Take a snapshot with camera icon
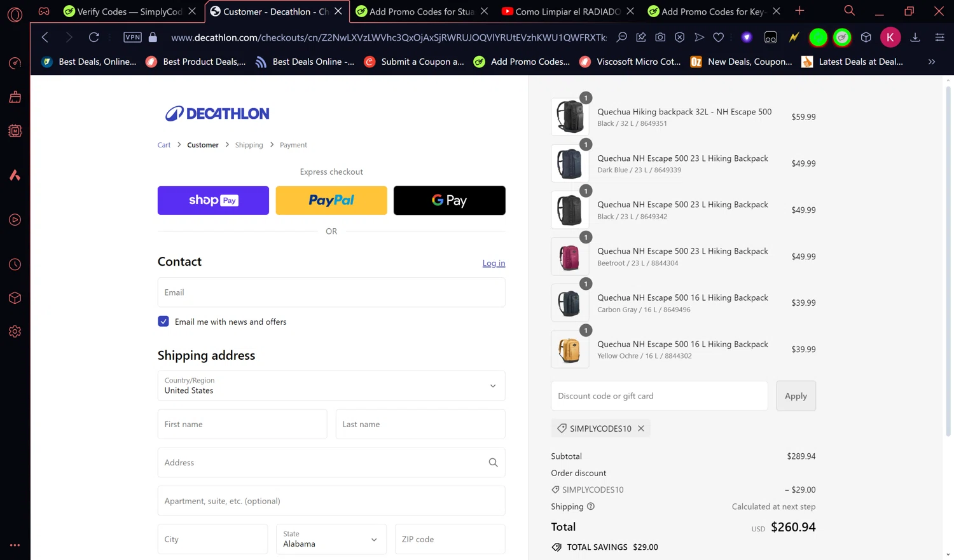 click(x=660, y=38)
